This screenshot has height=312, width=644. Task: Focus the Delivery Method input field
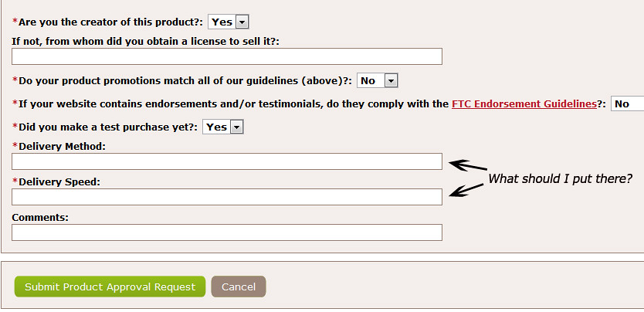tap(227, 161)
